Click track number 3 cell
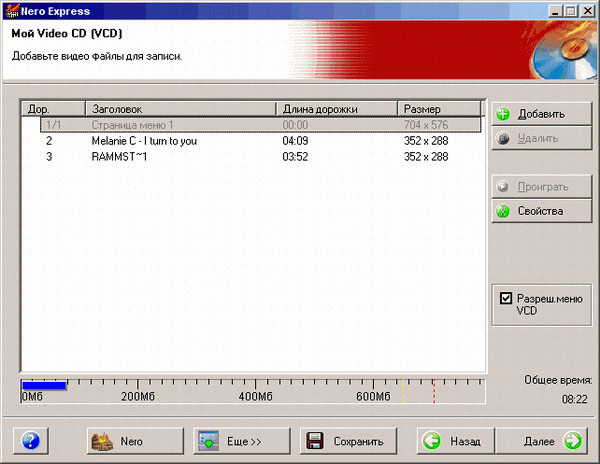Image resolution: width=600 pixels, height=464 pixels. 49,156
